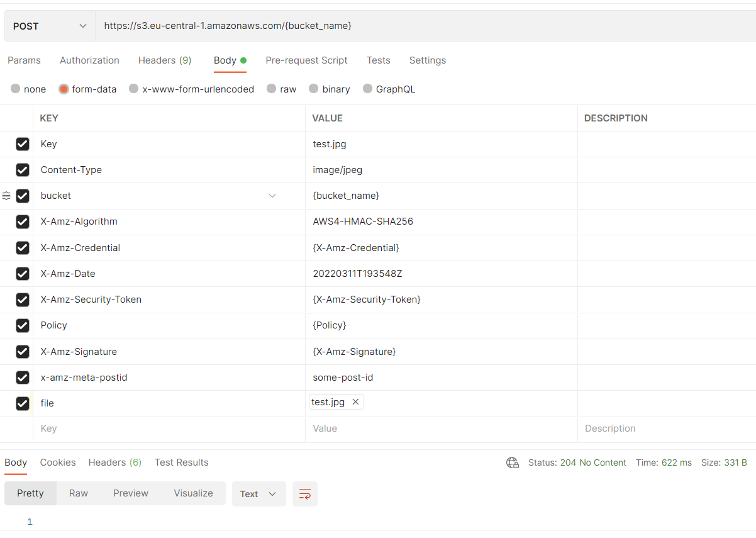Choose the GraphQL body type
Screen dimensions: 756x538
[368, 89]
